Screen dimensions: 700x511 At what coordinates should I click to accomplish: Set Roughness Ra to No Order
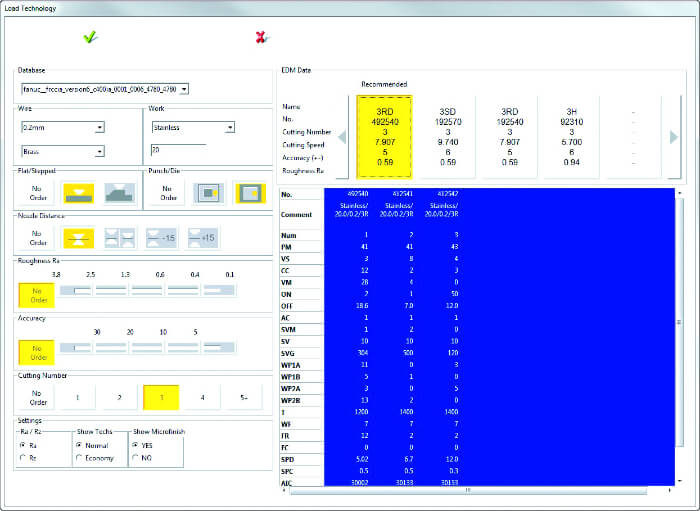click(x=37, y=295)
